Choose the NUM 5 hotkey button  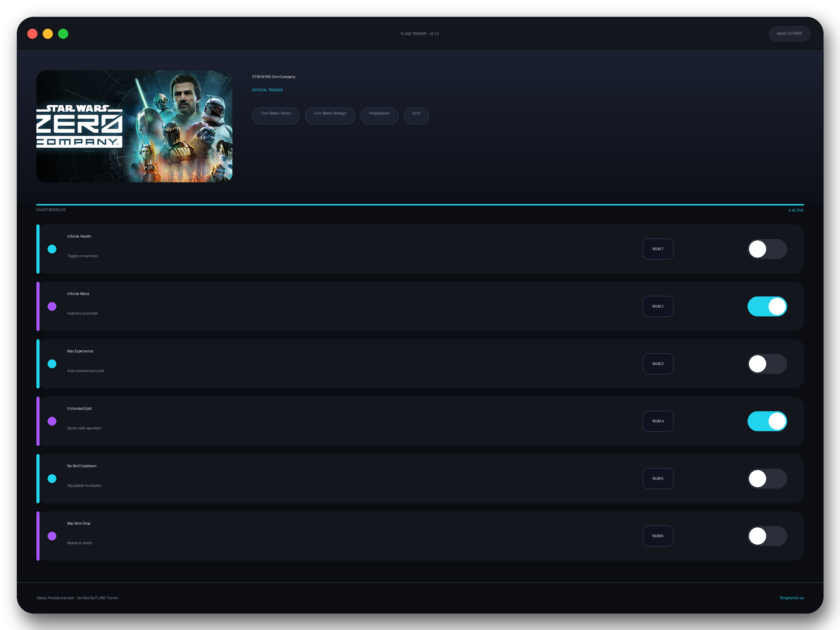click(658, 478)
